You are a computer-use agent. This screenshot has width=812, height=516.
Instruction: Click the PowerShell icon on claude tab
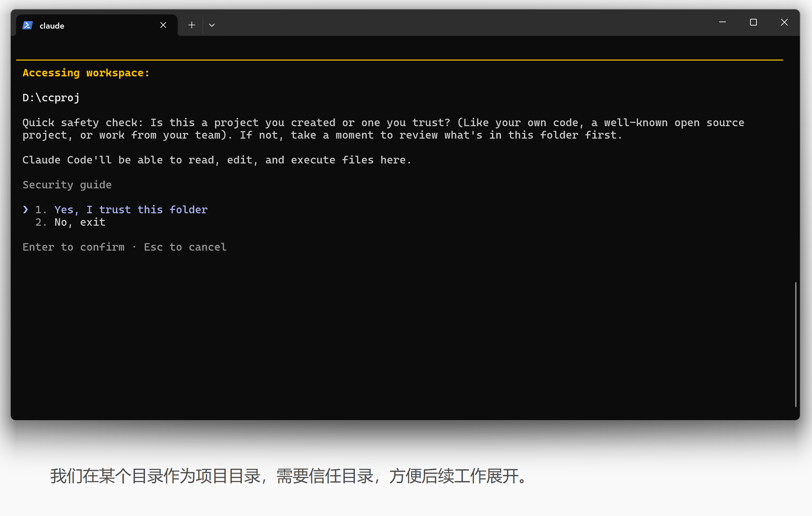27,25
